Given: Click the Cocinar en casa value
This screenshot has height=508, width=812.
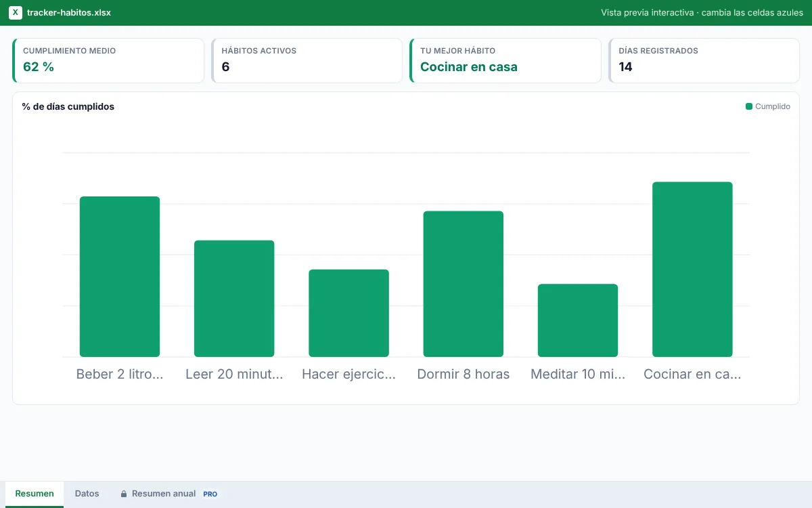Looking at the screenshot, I should click(x=469, y=67).
